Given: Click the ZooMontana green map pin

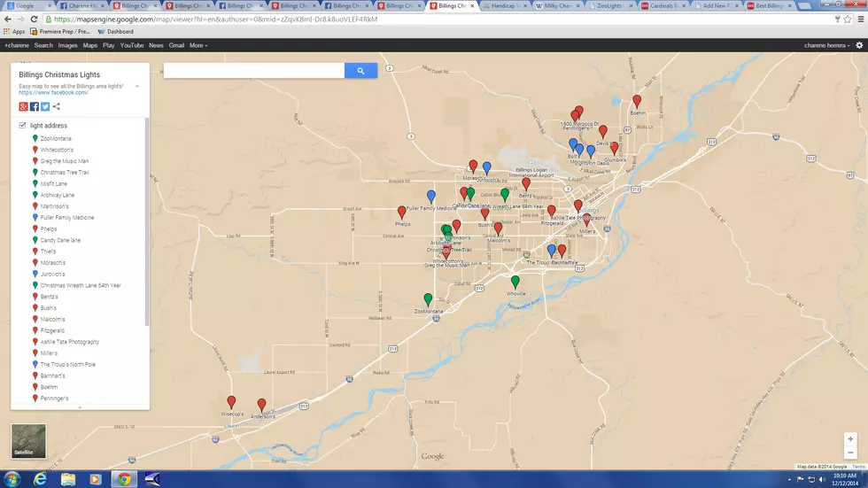Looking at the screenshot, I should coord(428,299).
